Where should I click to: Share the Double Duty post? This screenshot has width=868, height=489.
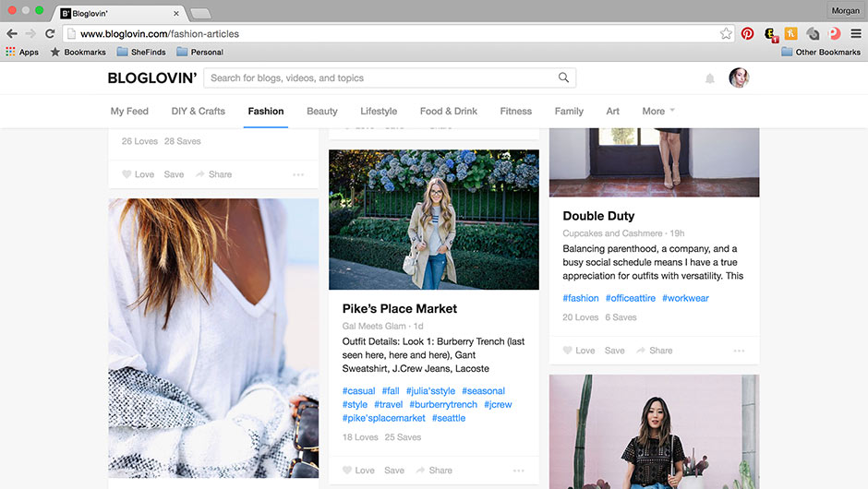655,351
